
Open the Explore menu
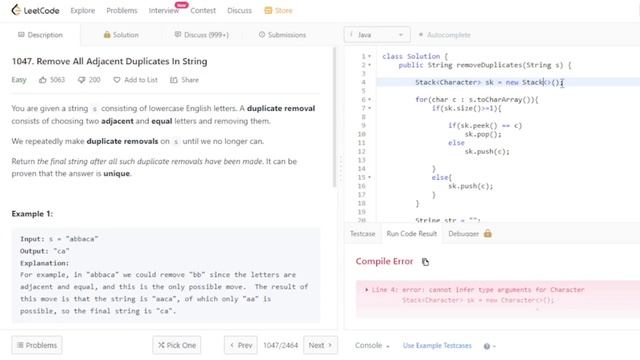point(82,11)
